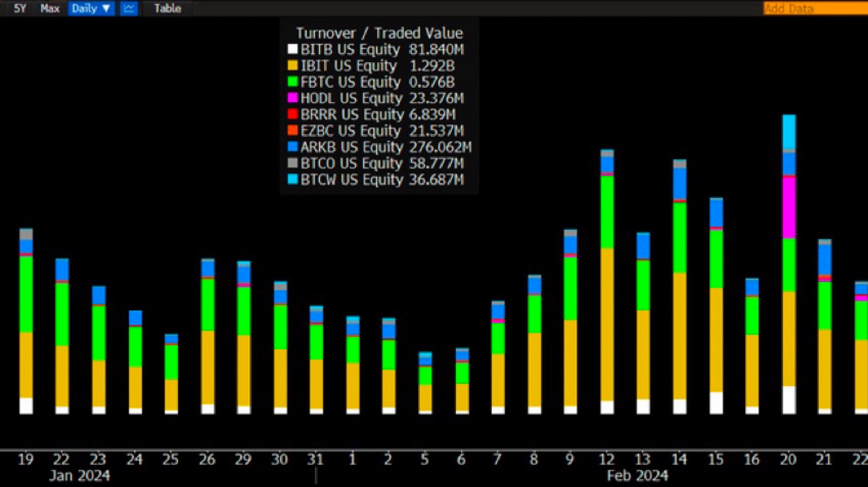Click the orange EZBC legend swatch
The width and height of the screenshot is (868, 487).
pos(292,131)
